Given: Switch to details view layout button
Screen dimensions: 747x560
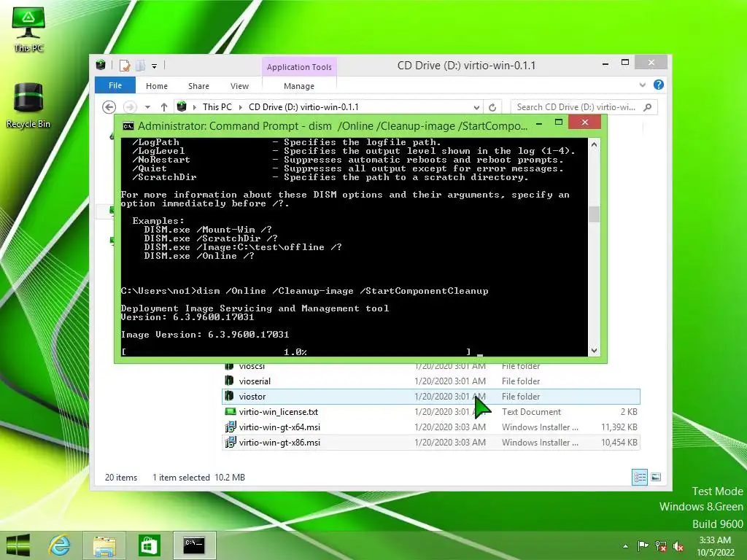Looking at the screenshot, I should [x=639, y=477].
